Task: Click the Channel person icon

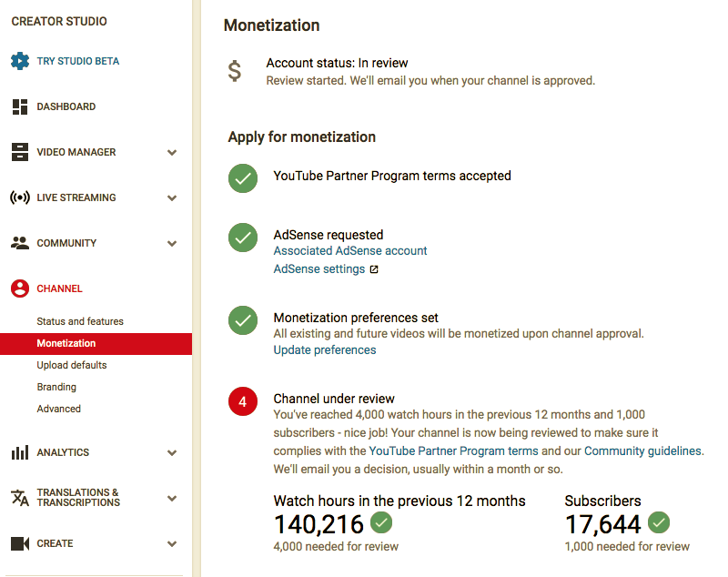Action: 20,288
